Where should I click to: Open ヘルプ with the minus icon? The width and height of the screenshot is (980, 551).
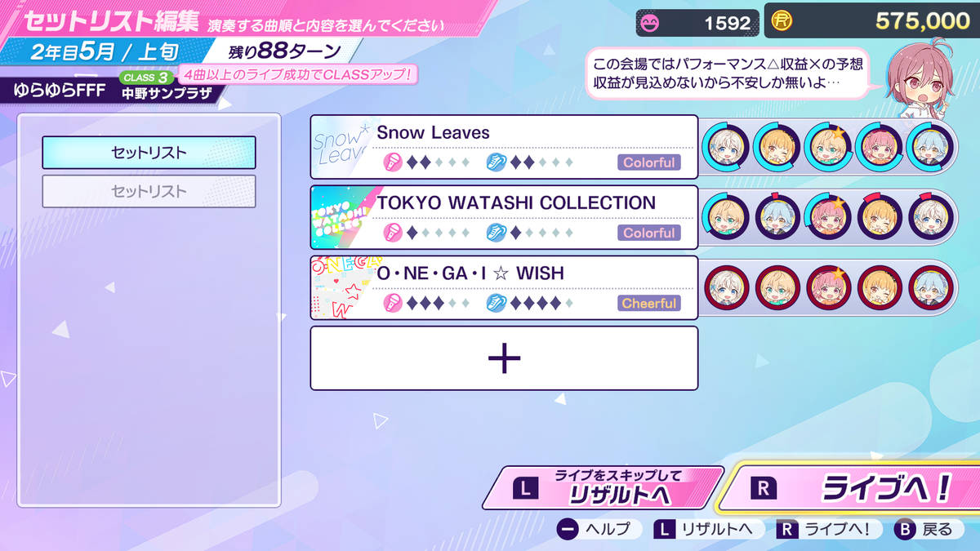pos(568,529)
